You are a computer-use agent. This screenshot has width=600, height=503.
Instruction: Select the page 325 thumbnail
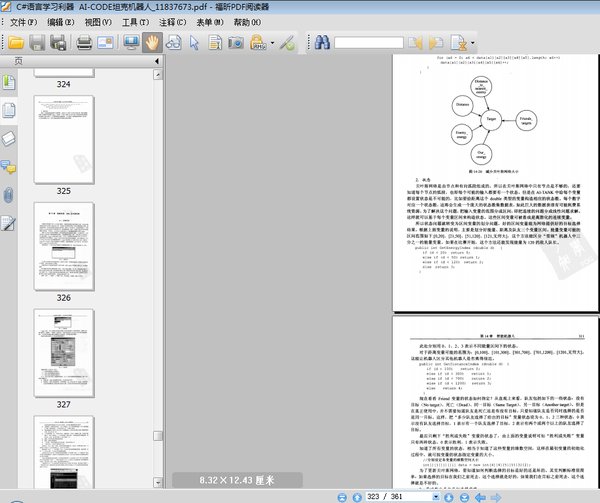click(63, 140)
